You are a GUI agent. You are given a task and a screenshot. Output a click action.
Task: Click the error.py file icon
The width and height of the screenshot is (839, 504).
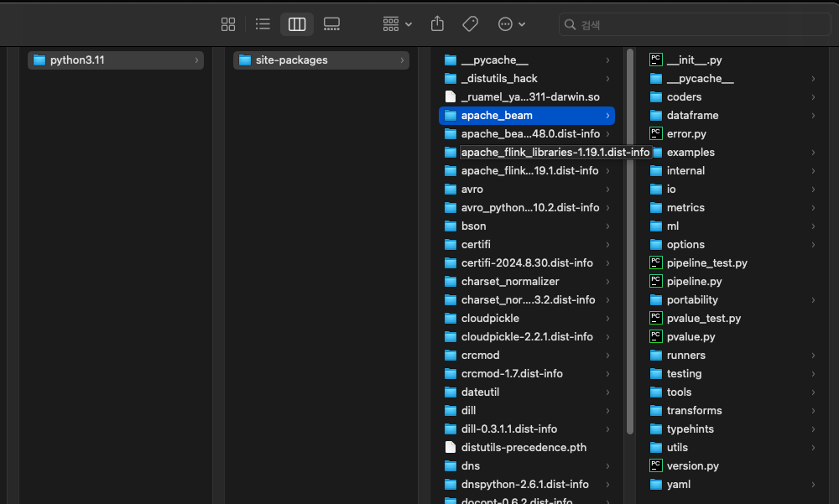click(x=655, y=134)
